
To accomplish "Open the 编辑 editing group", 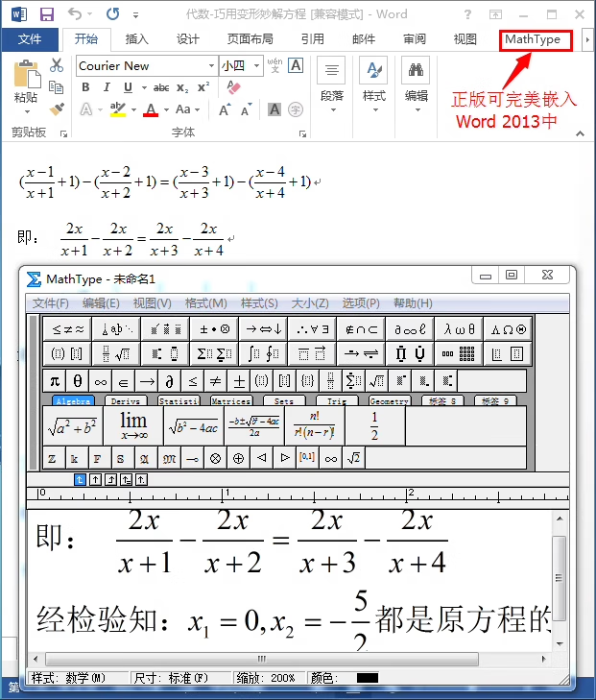I will coord(417,84).
